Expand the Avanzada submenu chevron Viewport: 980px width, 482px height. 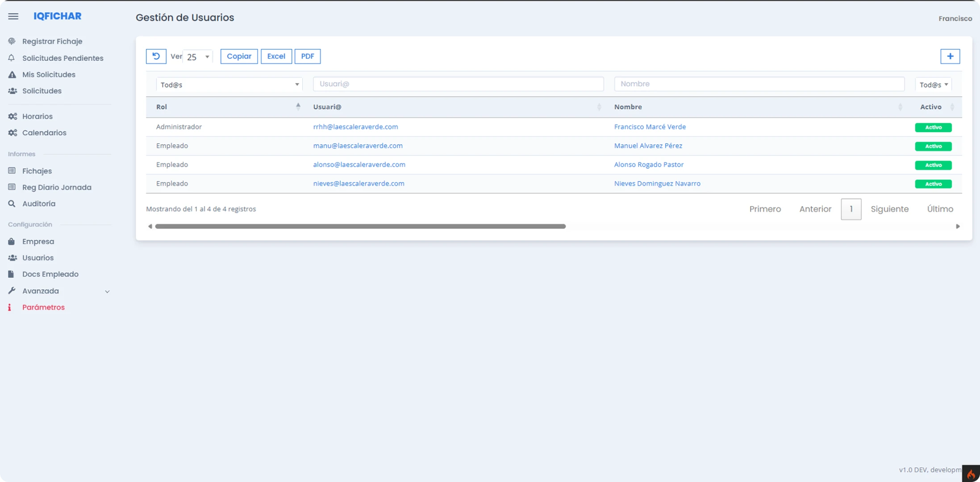(107, 291)
